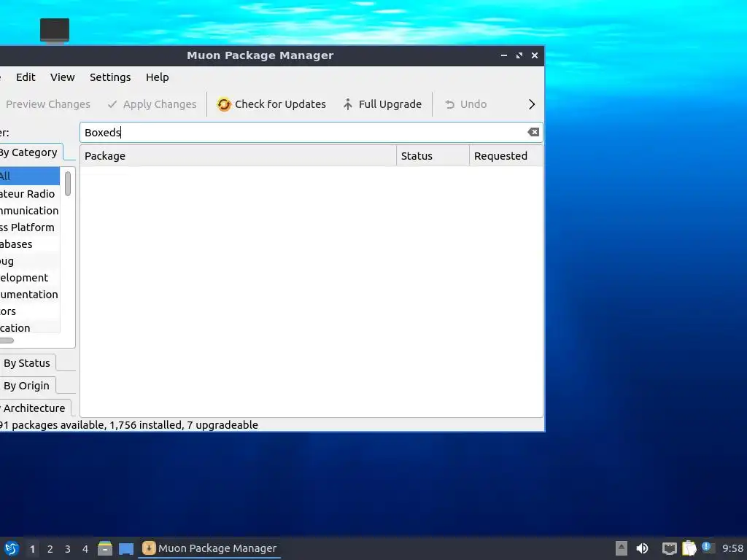This screenshot has width=747, height=560.
Task: Select the All category row
Action: tap(29, 176)
